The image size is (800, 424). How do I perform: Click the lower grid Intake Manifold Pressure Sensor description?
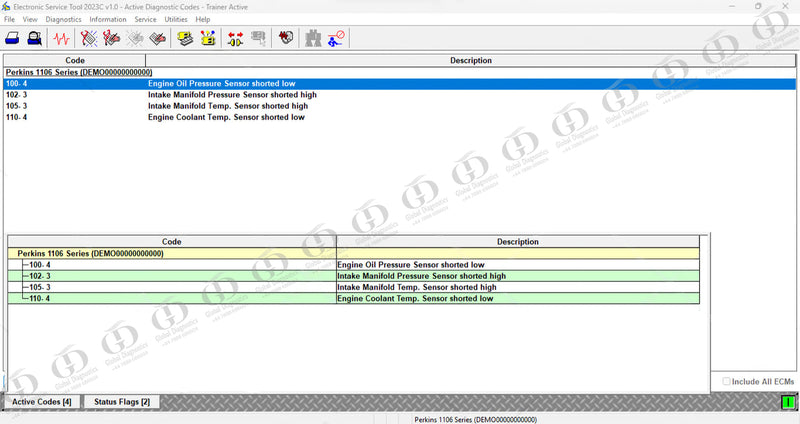(x=421, y=276)
